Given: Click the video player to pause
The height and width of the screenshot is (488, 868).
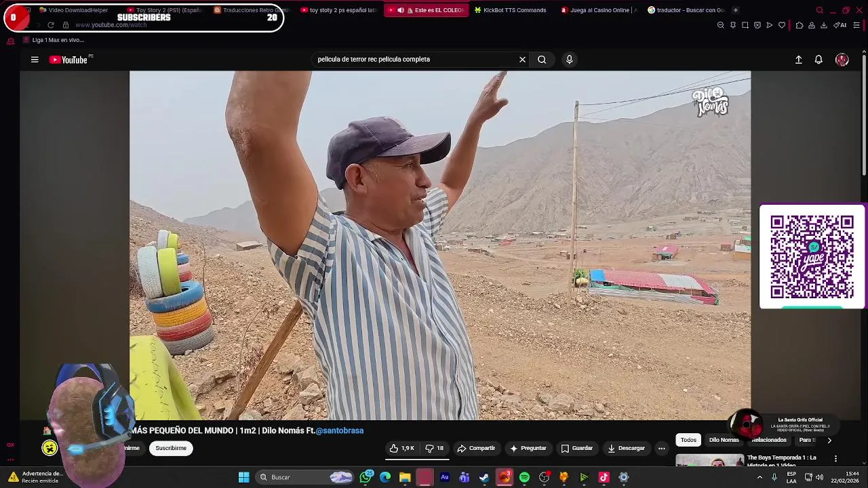Looking at the screenshot, I should click(x=440, y=245).
